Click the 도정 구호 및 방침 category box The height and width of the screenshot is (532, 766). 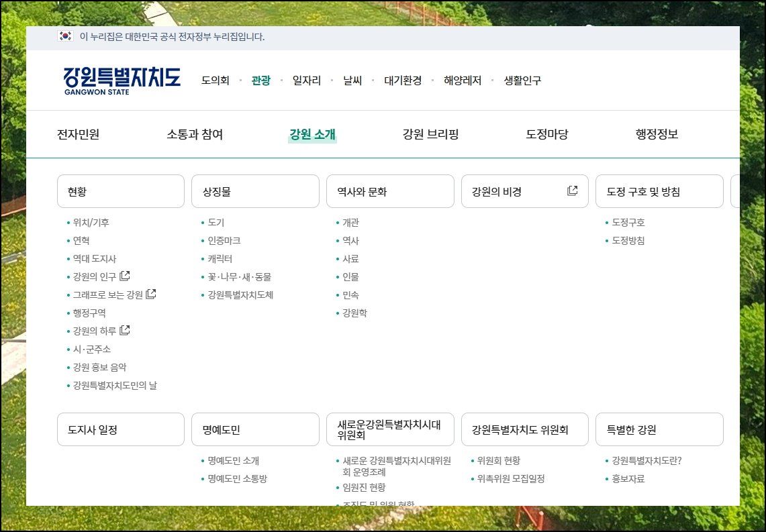[659, 191]
